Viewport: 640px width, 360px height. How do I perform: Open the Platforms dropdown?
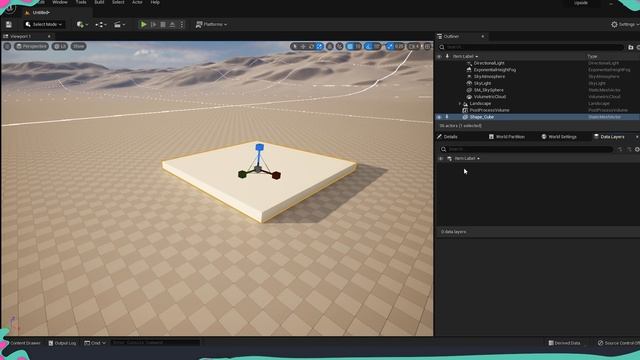211,24
